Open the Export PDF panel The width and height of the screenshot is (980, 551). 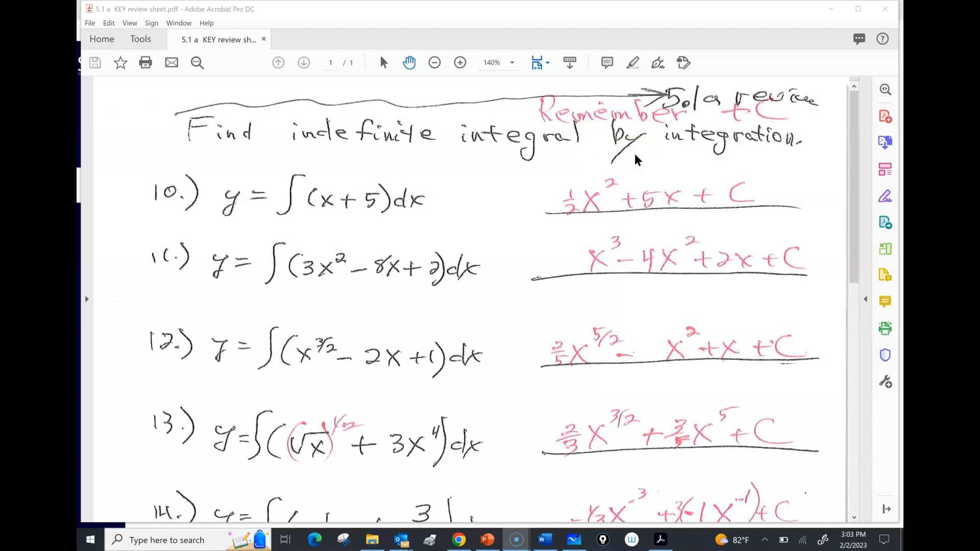click(886, 142)
